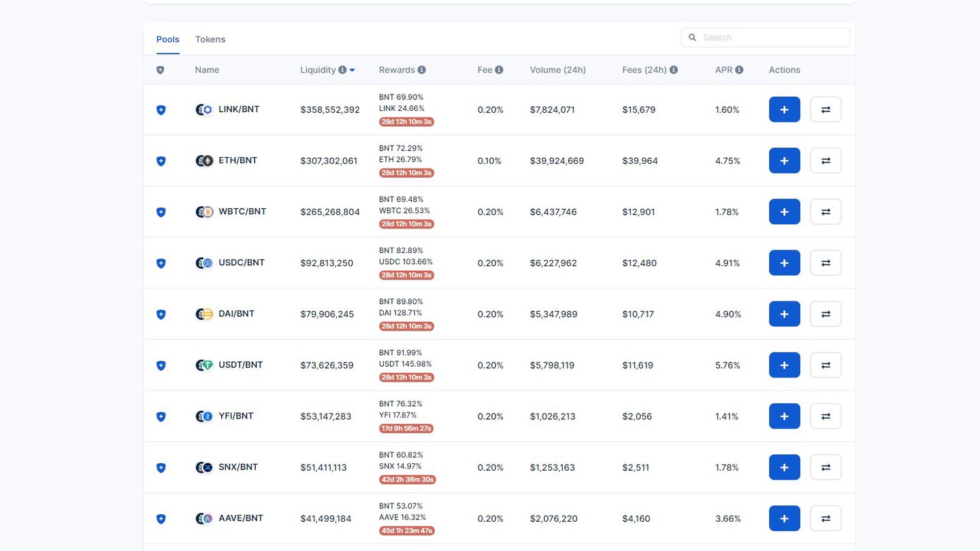
Task: Click SNX/BNT countdown badge 42d 2h 36m
Action: 408,480
